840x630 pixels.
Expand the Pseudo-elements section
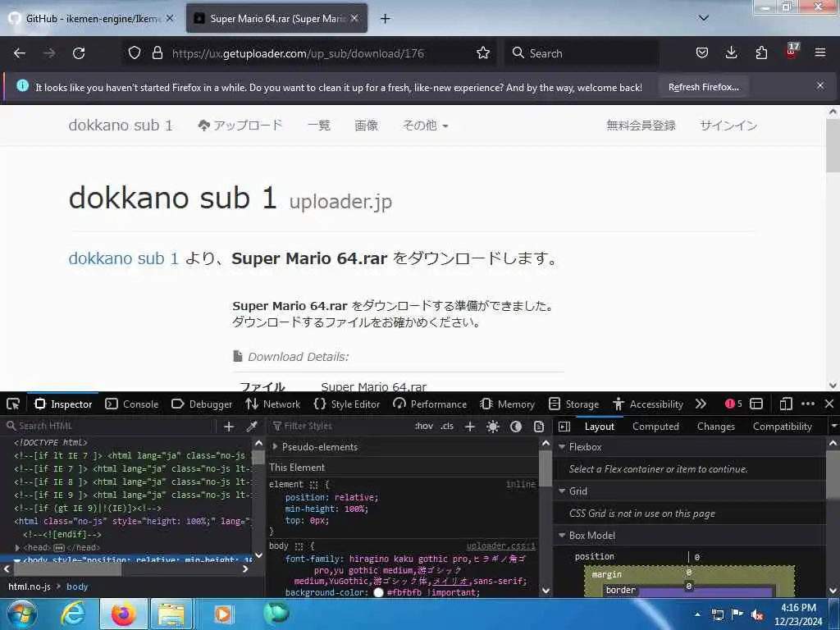[x=276, y=447]
